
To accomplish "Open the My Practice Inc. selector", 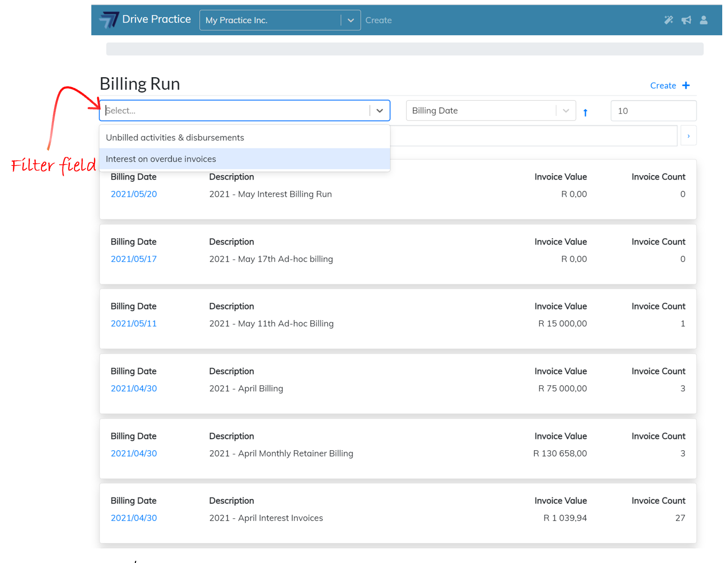I will tap(280, 20).
